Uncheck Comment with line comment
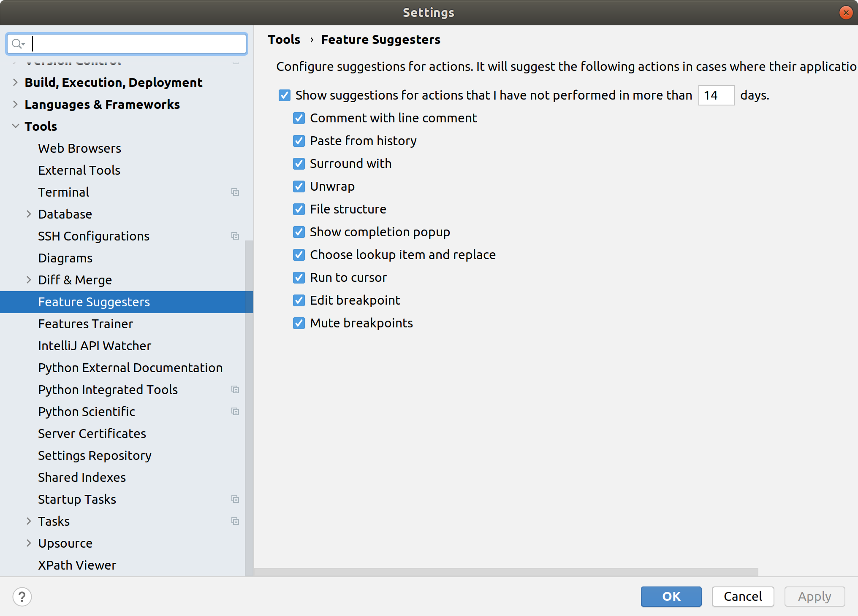Image resolution: width=858 pixels, height=616 pixels. pos(299,118)
